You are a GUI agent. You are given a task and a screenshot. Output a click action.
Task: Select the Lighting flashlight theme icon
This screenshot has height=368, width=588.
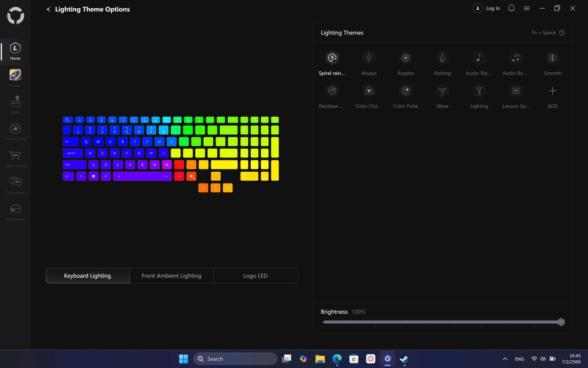pyautogui.click(x=479, y=91)
